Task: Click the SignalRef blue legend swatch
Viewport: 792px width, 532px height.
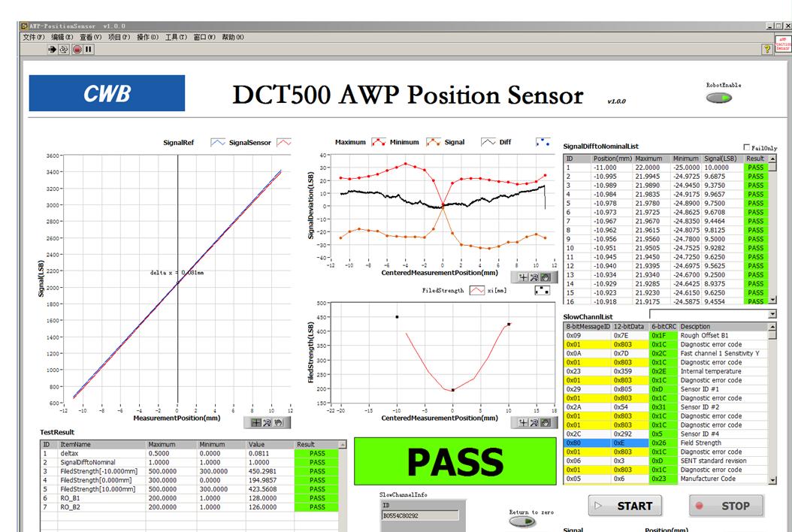Action: tap(218, 143)
